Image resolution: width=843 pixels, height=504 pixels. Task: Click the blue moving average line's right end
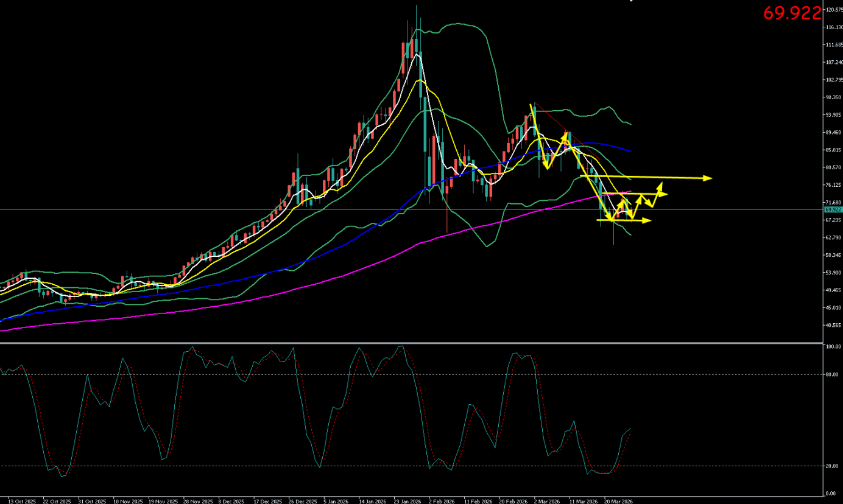click(630, 151)
